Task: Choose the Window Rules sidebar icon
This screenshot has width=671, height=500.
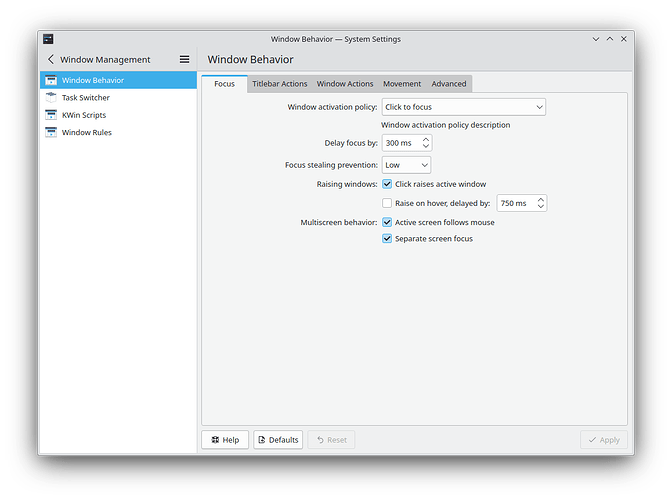Action: pyautogui.click(x=51, y=132)
